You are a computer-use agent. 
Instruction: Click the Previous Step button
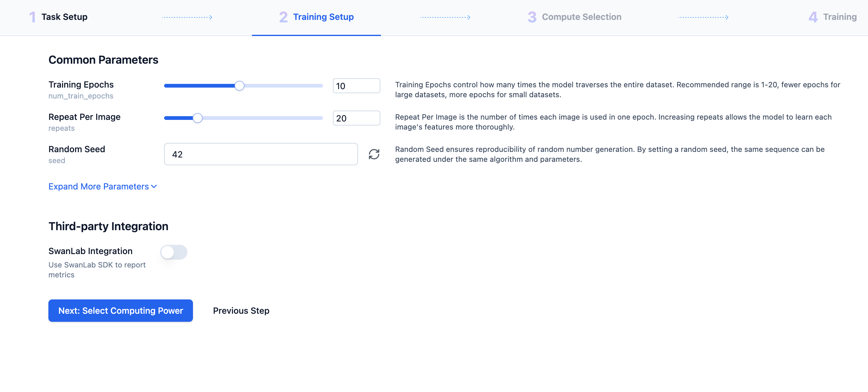tap(241, 310)
